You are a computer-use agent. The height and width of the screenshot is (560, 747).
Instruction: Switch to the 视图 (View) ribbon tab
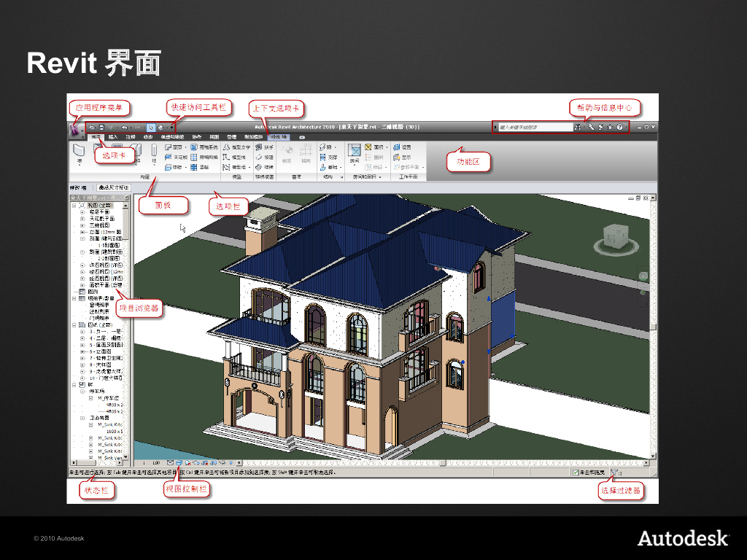214,136
